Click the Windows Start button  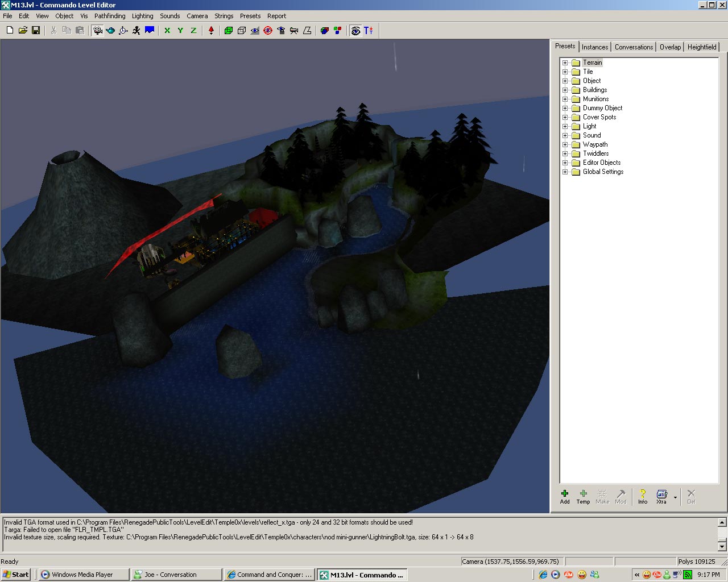[16, 575]
